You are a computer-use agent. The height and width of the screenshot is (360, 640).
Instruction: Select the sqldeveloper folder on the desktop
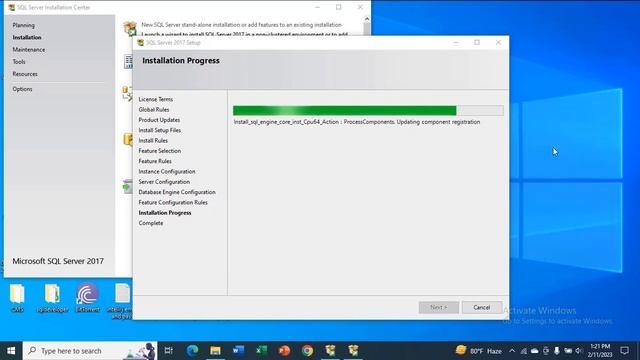[52, 298]
